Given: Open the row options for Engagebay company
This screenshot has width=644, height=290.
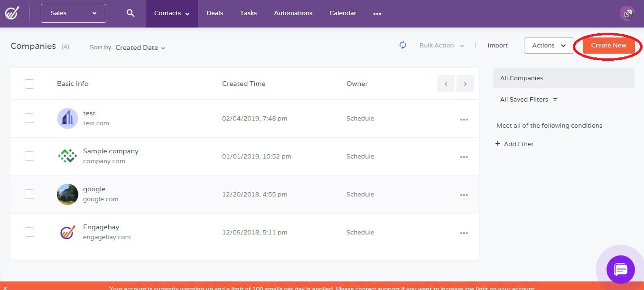Looking at the screenshot, I should [x=464, y=233].
